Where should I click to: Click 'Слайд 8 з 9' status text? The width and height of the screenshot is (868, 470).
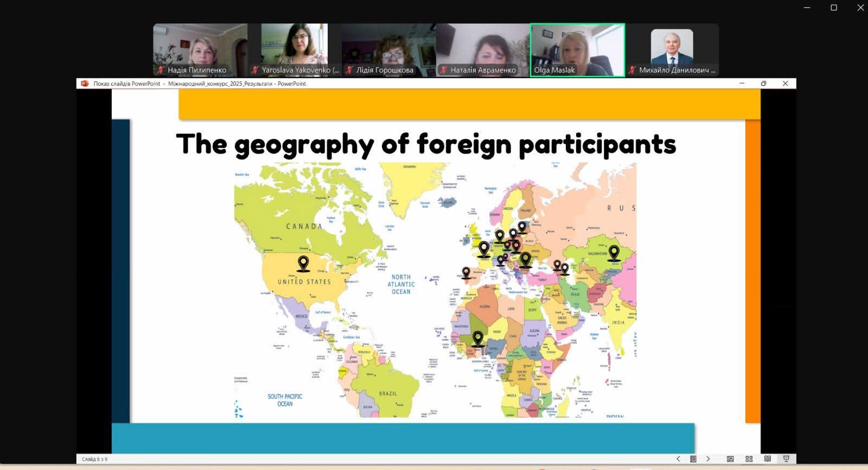click(94, 459)
